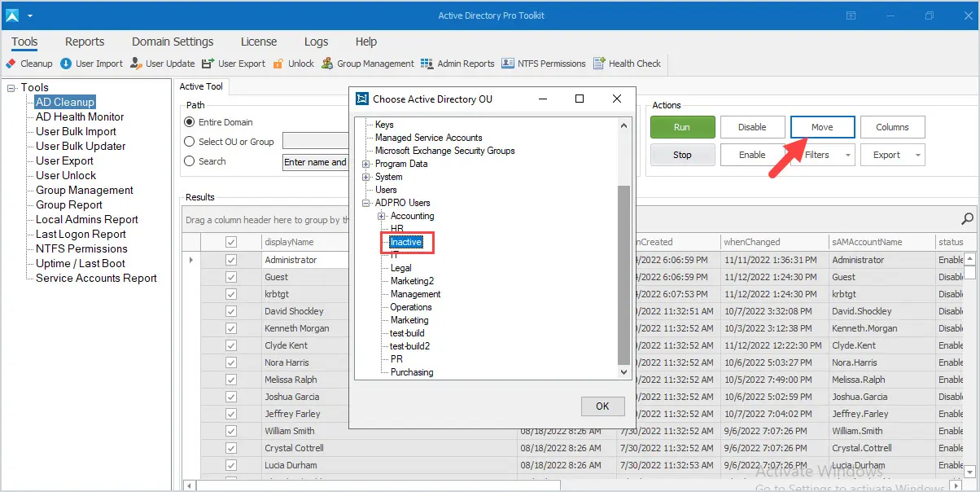Click the NTFS Permissions icon
Image resolution: width=980 pixels, height=492 pixels.
509,64
